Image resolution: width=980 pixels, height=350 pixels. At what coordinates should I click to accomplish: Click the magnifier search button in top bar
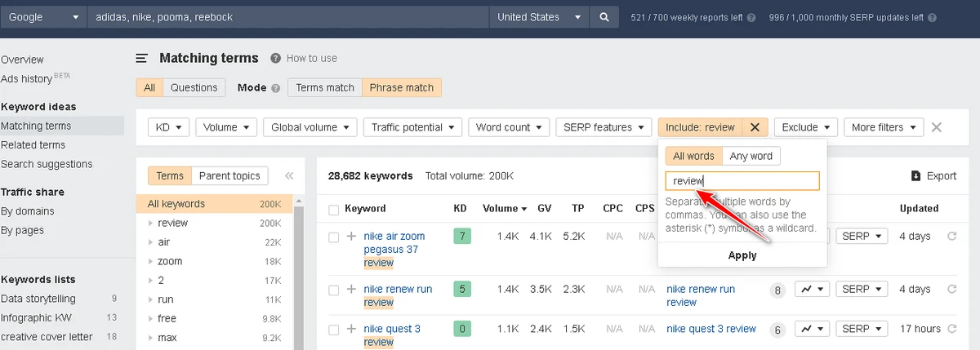tap(604, 17)
